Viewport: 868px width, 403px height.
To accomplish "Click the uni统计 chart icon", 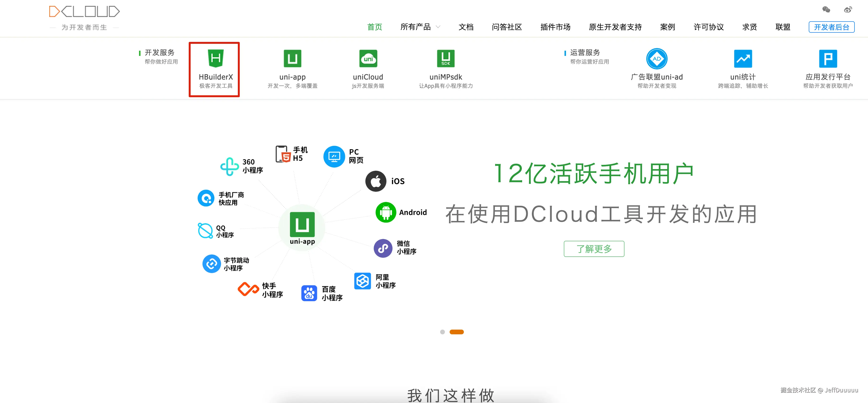I will [743, 58].
